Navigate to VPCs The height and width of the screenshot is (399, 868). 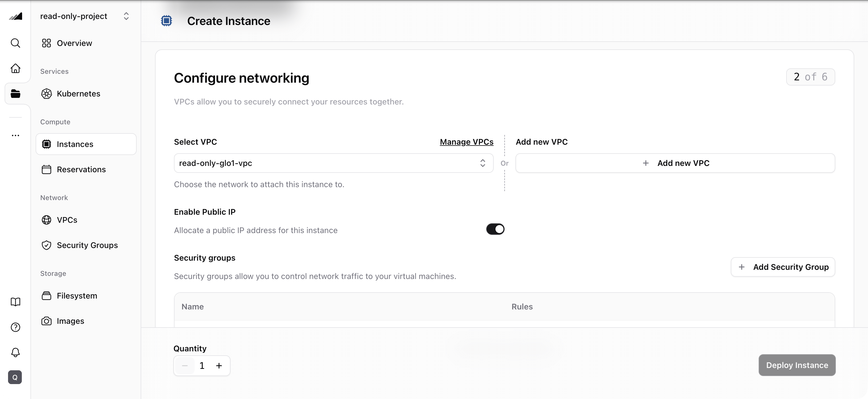tap(86, 220)
